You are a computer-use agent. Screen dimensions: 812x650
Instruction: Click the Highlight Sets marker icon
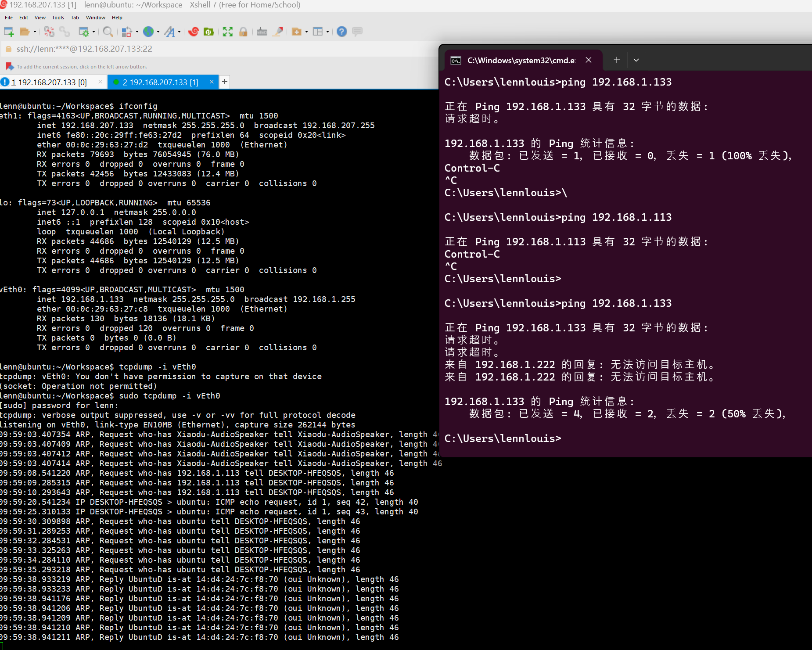click(278, 32)
